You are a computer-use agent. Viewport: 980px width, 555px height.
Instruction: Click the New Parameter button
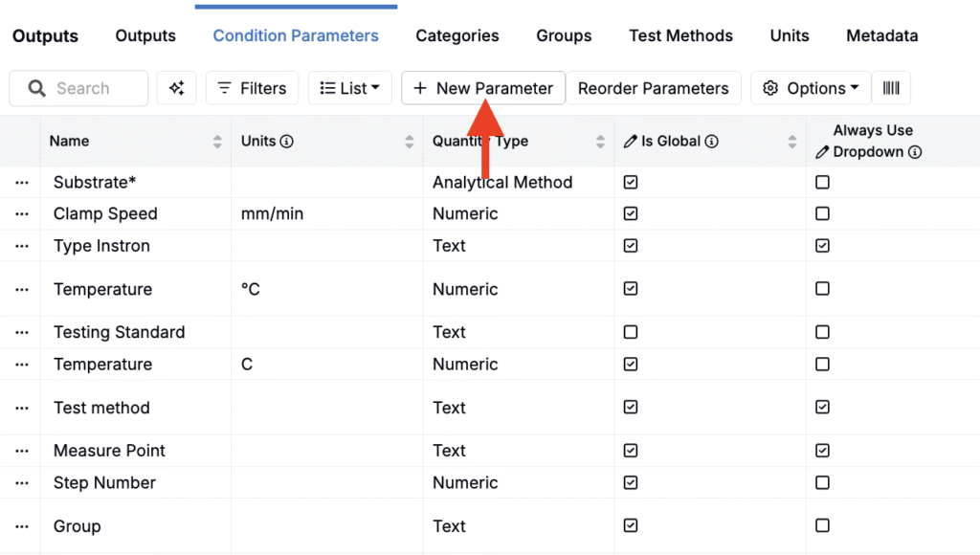click(483, 88)
